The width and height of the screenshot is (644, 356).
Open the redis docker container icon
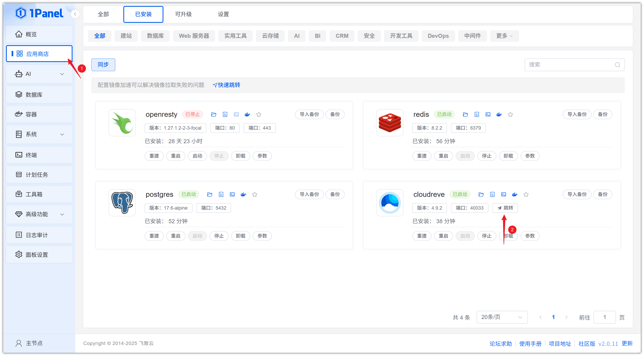(x=499, y=114)
